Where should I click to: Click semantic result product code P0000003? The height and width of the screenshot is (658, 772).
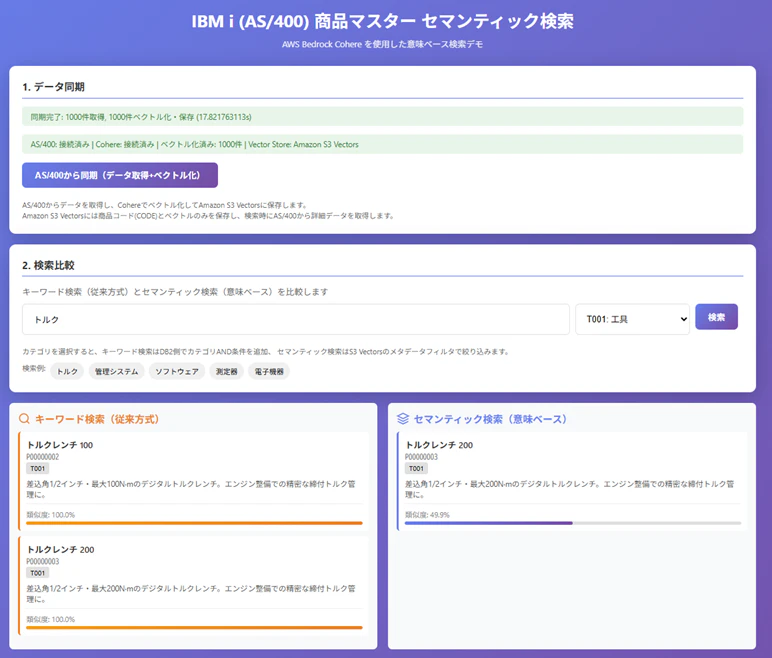click(x=421, y=457)
